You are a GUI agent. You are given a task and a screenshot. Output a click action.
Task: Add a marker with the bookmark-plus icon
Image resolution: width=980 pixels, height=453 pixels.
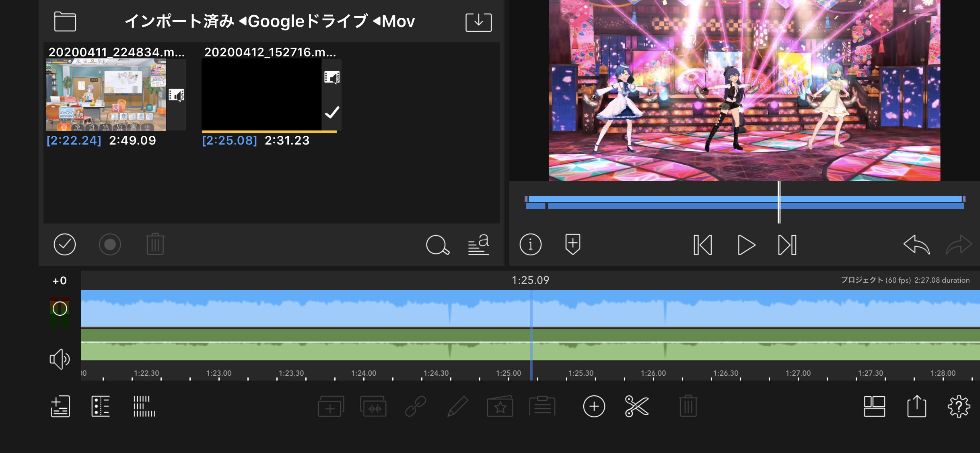[572, 244]
